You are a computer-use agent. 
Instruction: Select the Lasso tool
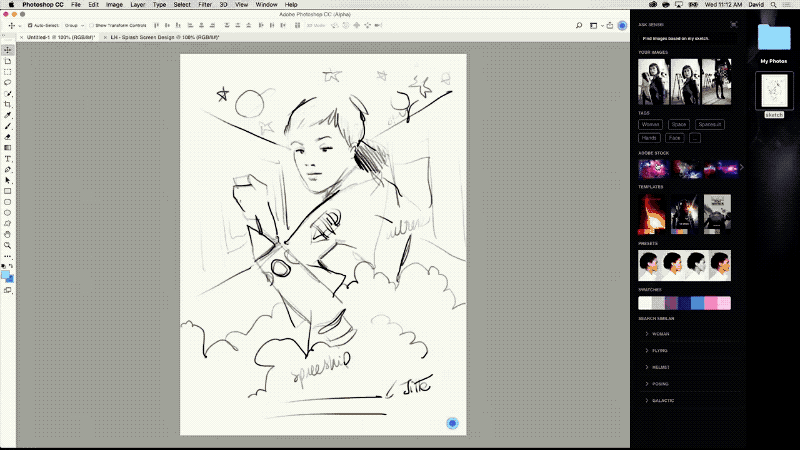[8, 83]
